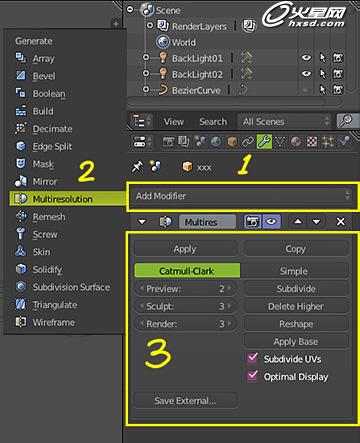The width and height of the screenshot is (360, 443).
Task: Click the BezierCurve data icon
Action: (x=243, y=90)
